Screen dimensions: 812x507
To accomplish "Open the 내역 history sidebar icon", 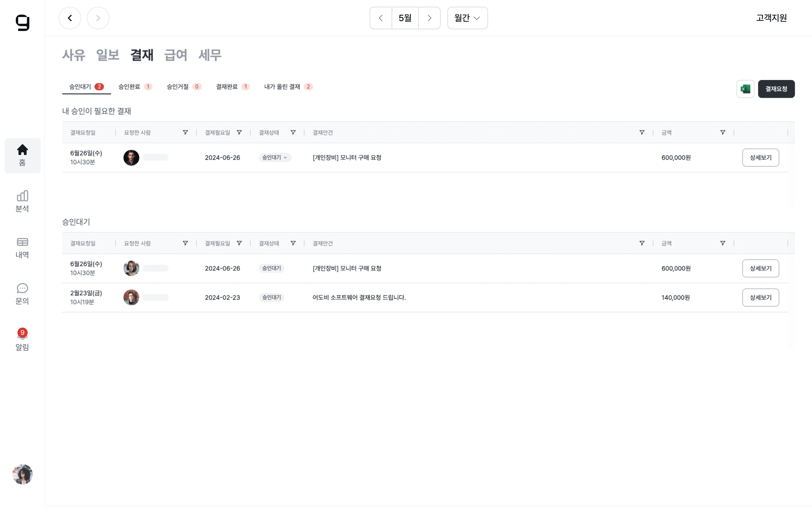I will 22,248.
